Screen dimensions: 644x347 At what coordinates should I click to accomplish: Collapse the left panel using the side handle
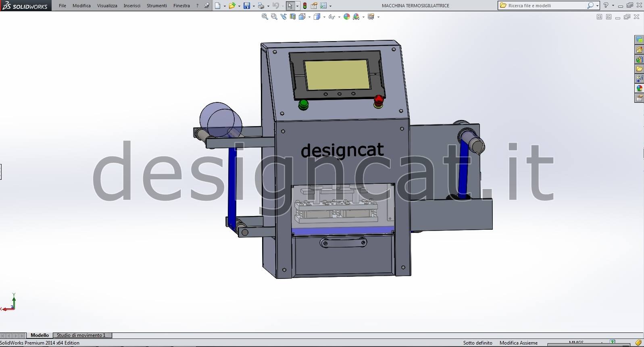(x=1, y=172)
